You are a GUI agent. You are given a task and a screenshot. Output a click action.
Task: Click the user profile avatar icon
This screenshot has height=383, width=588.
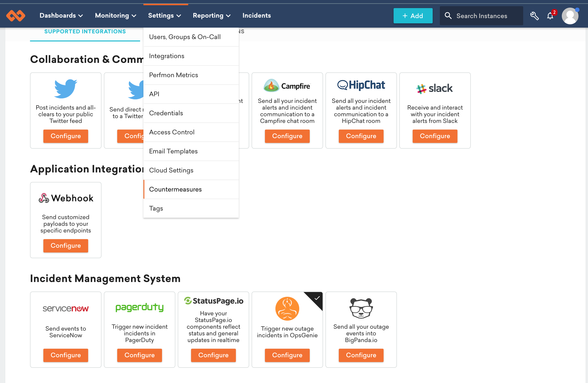[x=570, y=16]
